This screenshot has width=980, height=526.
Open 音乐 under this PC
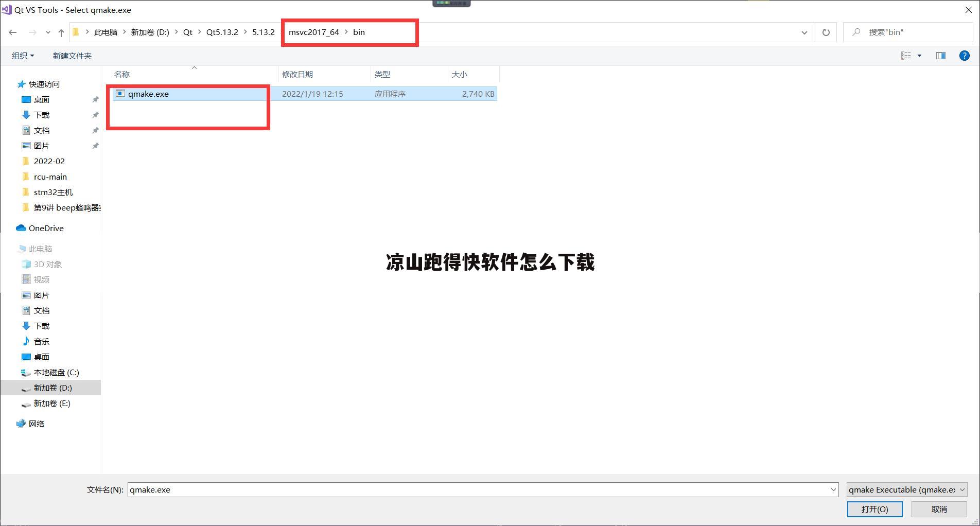[x=41, y=341]
